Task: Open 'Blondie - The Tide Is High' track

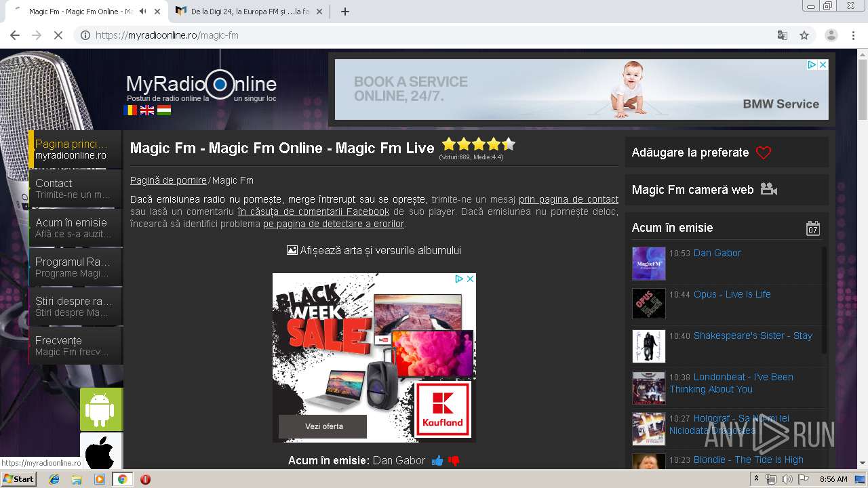Action: point(748,460)
